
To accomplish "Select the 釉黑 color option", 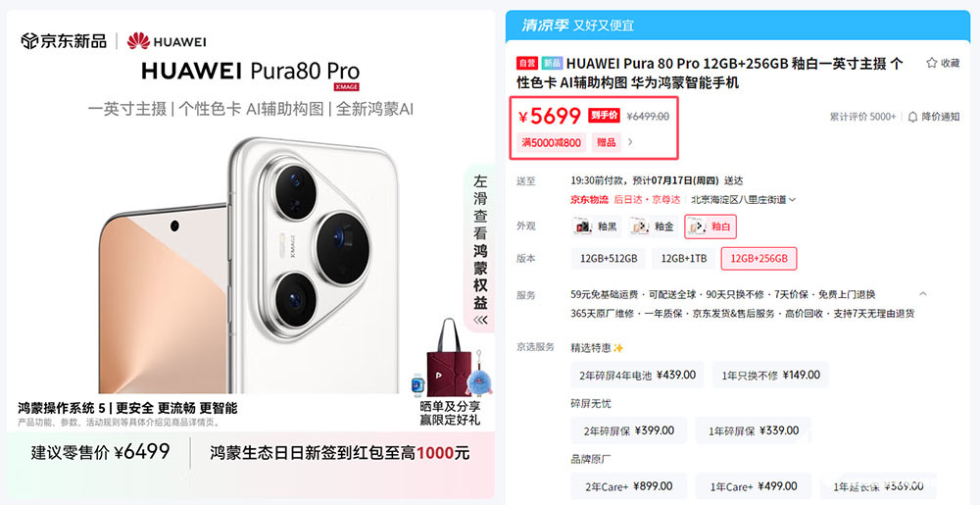I will tap(597, 227).
